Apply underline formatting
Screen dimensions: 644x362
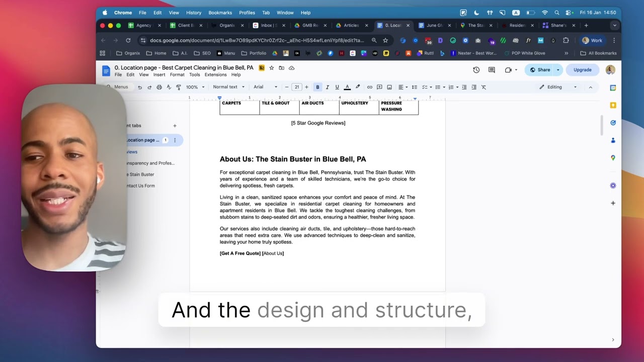[x=337, y=87]
